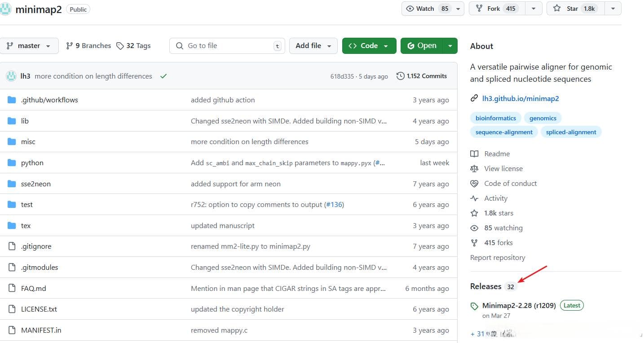Click the misc folder icon
This screenshot has height=343, width=644.
tap(12, 141)
